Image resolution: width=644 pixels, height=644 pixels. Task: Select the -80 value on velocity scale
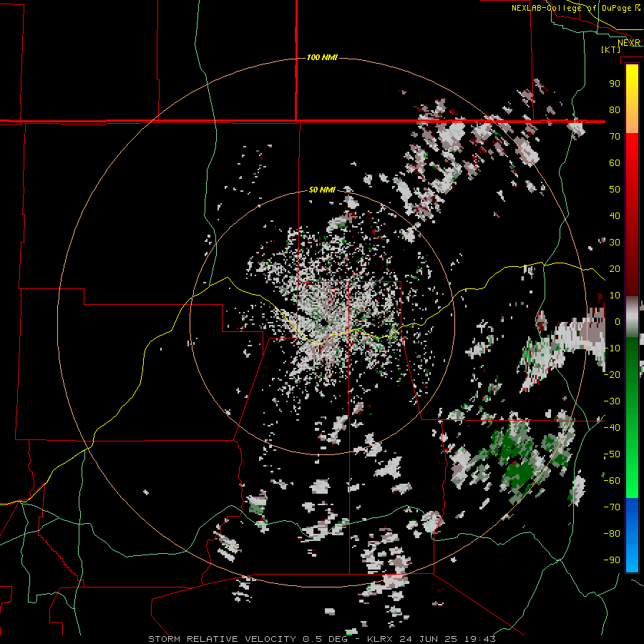[612, 534]
